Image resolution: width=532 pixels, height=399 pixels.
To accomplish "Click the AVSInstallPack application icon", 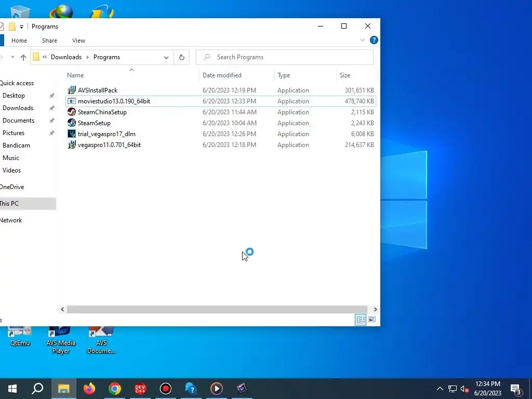I will click(72, 90).
